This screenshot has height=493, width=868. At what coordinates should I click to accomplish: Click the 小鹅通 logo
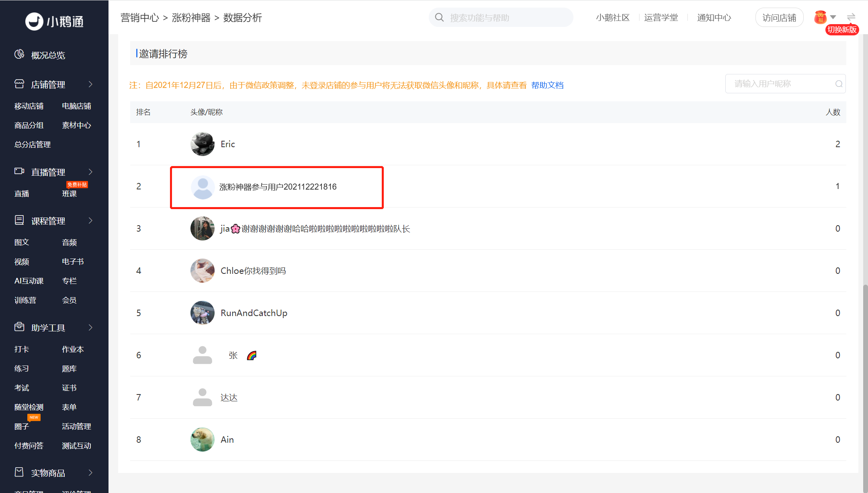coord(54,21)
